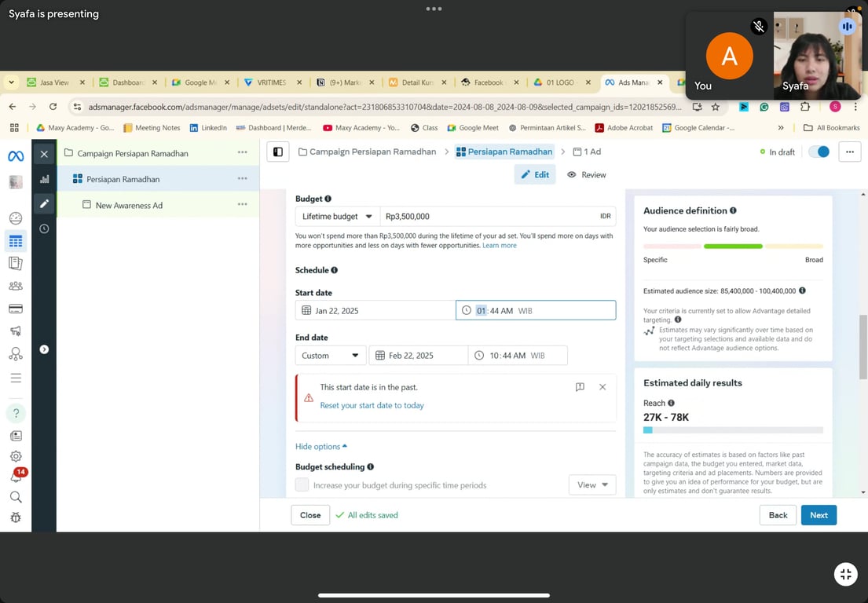
Task: Switch to Edit tab
Action: [x=535, y=175]
